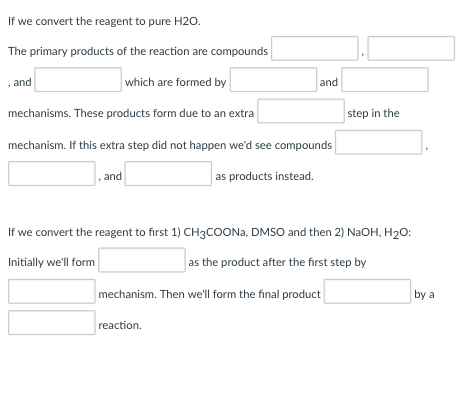Click the blank after 'Initially we'll form'
The width and height of the screenshot is (465, 395).
pos(142,260)
